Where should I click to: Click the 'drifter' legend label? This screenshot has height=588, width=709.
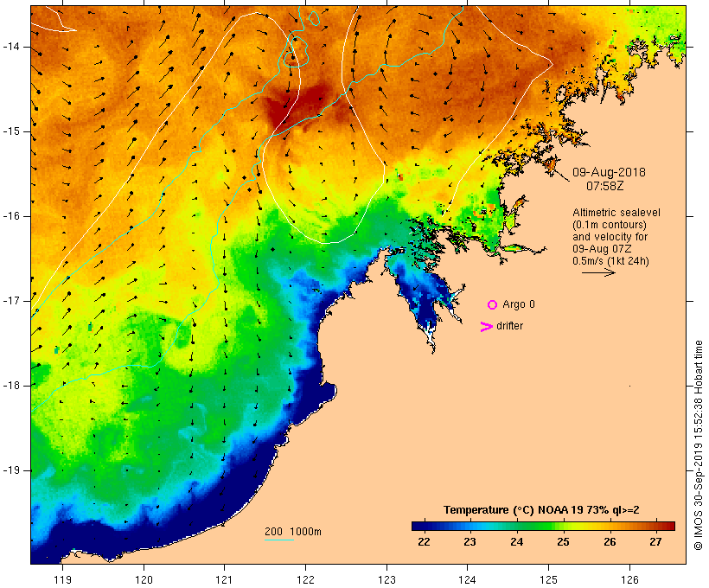coord(509,326)
